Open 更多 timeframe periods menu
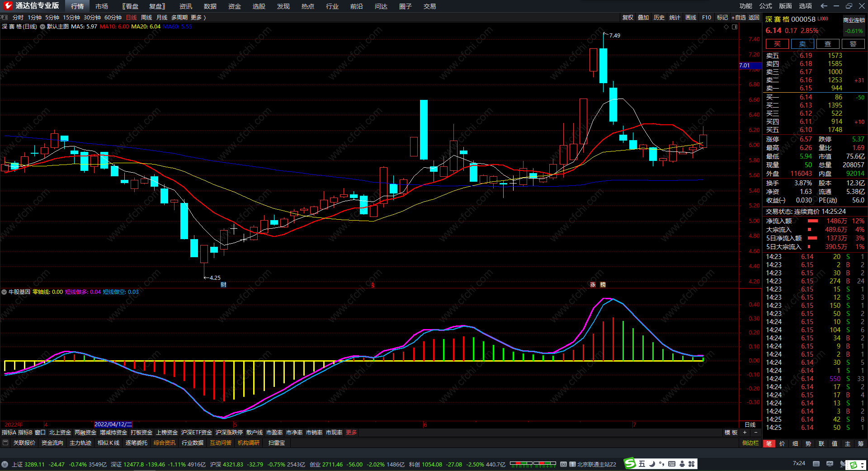The height and width of the screenshot is (471, 868). coord(198,18)
